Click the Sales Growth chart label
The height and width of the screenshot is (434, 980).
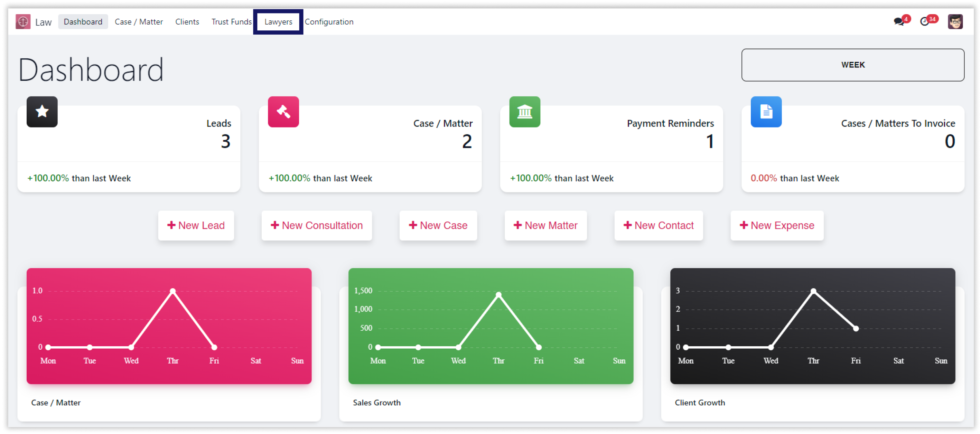pyautogui.click(x=377, y=403)
